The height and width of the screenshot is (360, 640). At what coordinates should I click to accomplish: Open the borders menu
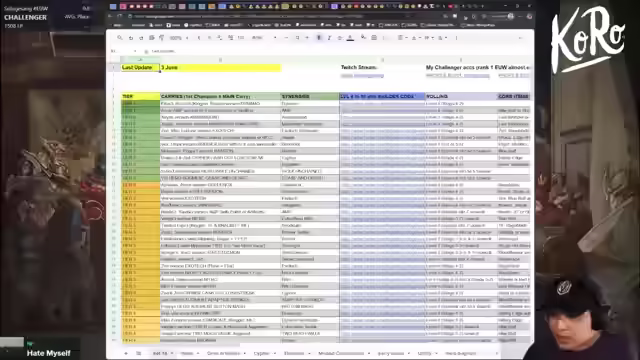[x=374, y=38]
